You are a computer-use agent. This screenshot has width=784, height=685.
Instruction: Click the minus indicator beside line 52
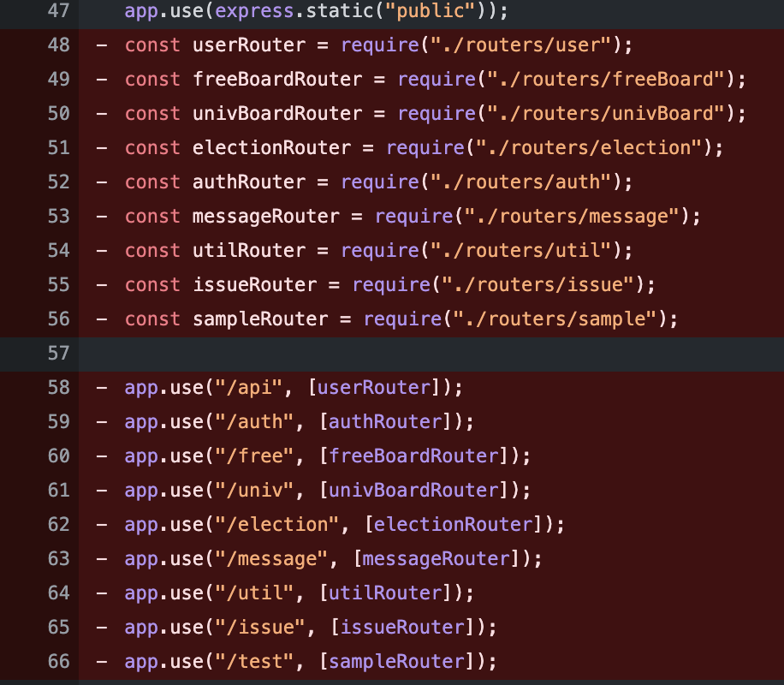click(102, 182)
